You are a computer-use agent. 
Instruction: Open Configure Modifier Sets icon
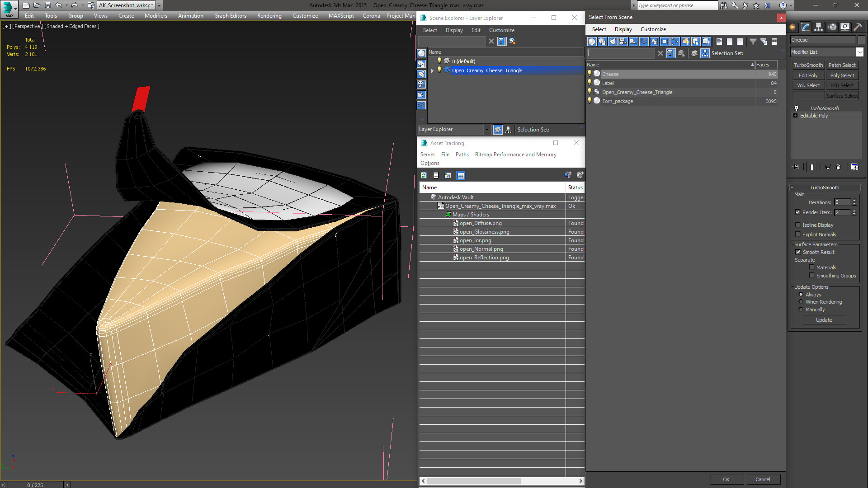point(854,167)
